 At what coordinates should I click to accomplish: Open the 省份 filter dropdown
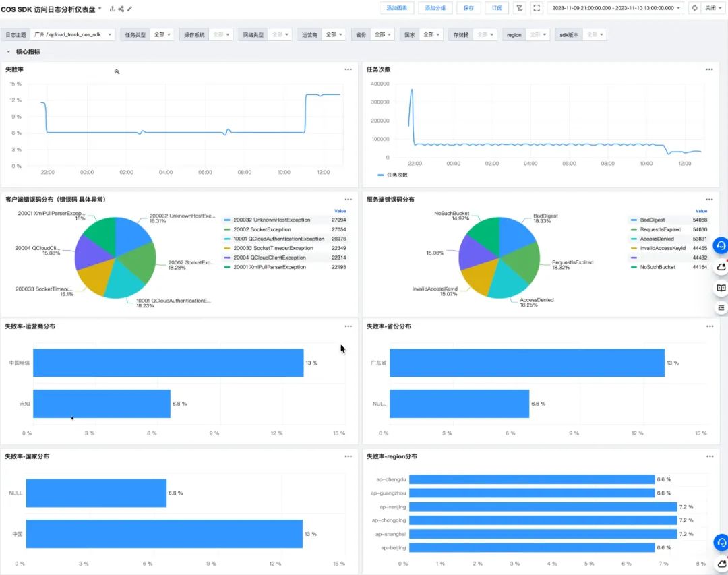(x=382, y=34)
